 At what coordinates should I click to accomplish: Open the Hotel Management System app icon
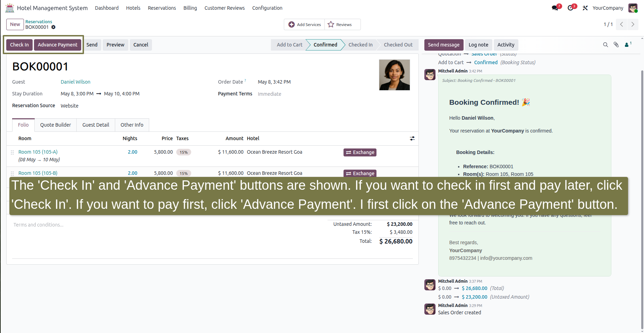(x=10, y=8)
